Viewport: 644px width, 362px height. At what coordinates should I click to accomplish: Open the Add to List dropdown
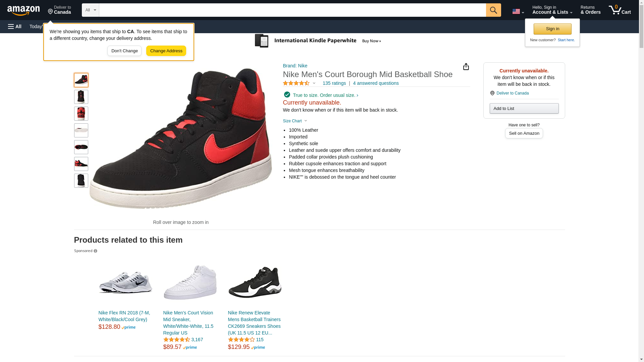pos(524,108)
